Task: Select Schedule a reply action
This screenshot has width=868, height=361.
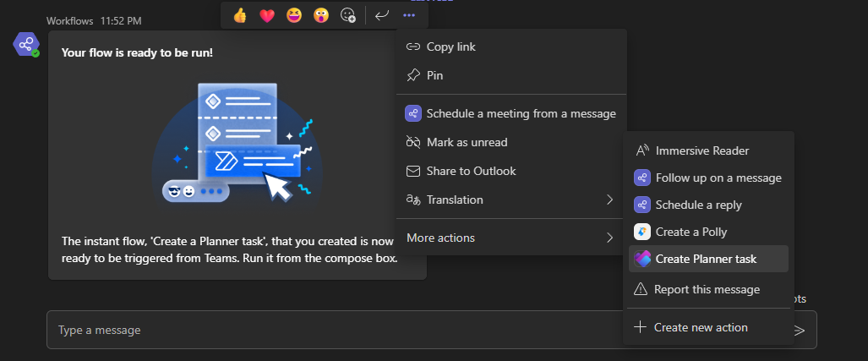Action: pyautogui.click(x=708, y=205)
